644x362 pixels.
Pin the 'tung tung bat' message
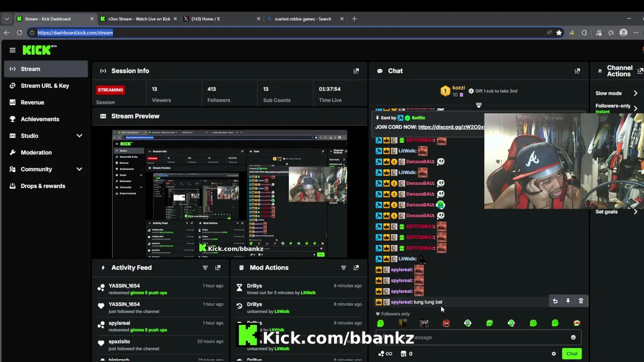pyautogui.click(x=568, y=301)
